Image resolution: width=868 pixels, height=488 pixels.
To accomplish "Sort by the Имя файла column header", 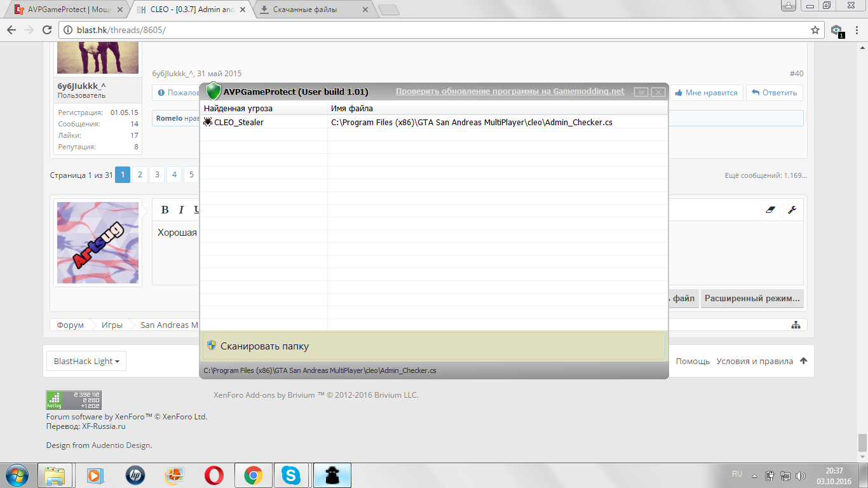I will [x=498, y=109].
